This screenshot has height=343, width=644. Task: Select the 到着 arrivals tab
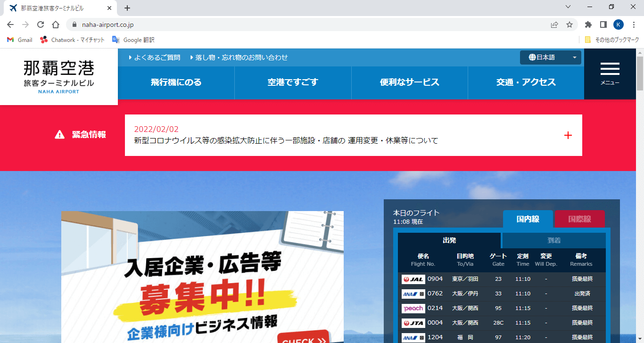554,240
